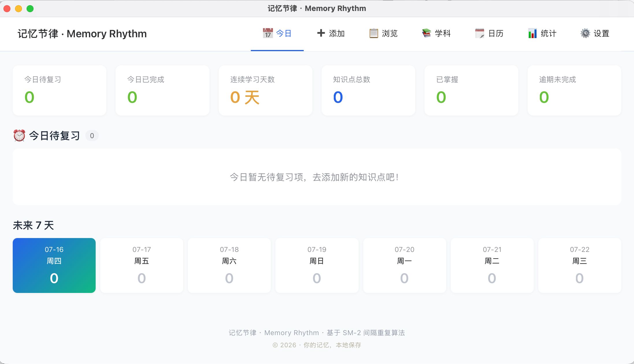Open the 今日 tab calendar icon
634x364 pixels.
click(268, 33)
